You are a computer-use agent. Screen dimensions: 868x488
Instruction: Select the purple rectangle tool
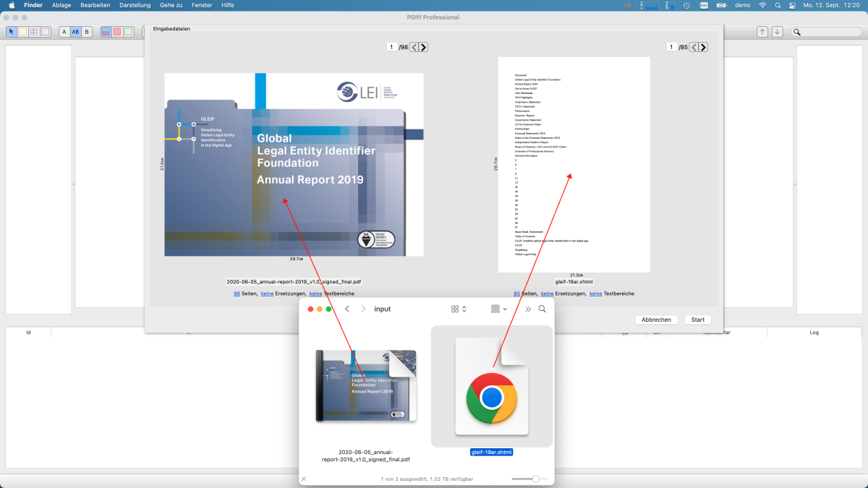click(45, 32)
